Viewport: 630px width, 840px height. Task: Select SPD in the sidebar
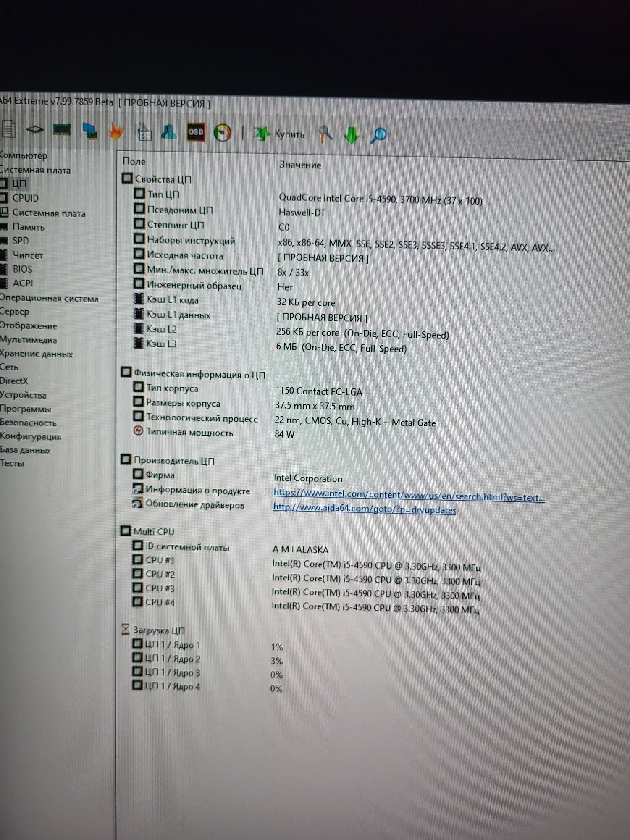(x=21, y=241)
